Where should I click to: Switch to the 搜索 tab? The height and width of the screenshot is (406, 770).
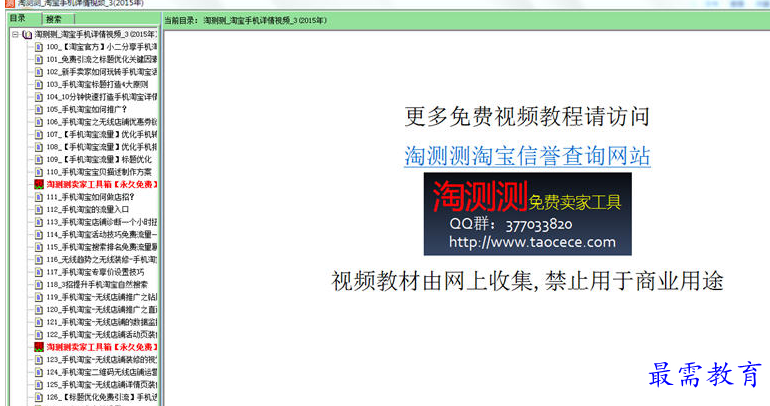54,19
